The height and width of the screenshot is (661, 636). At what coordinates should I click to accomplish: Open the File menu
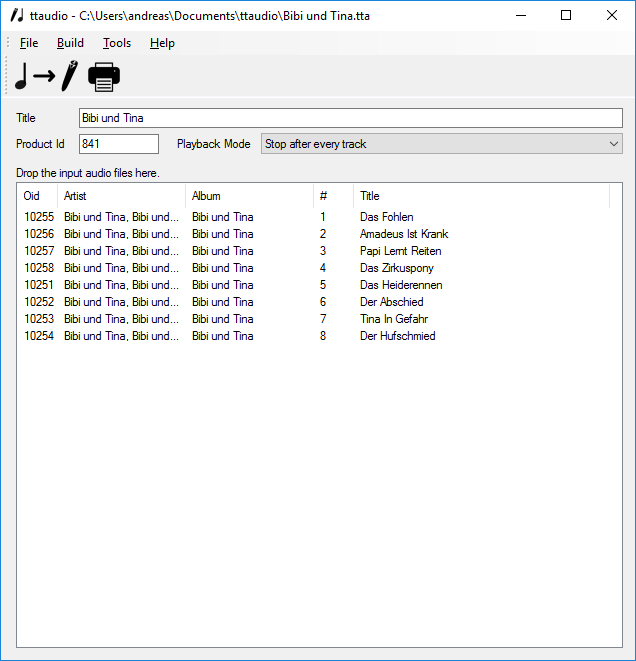(x=29, y=43)
